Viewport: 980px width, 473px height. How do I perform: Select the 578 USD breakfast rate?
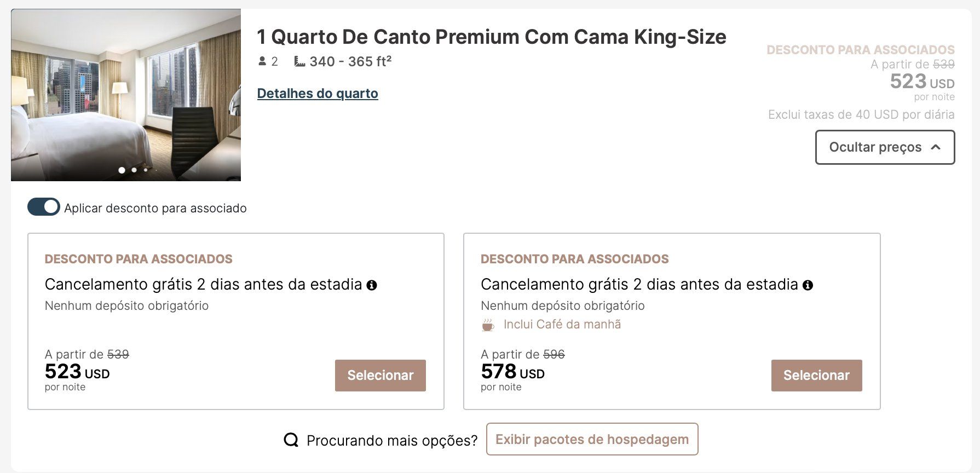pyautogui.click(x=816, y=376)
